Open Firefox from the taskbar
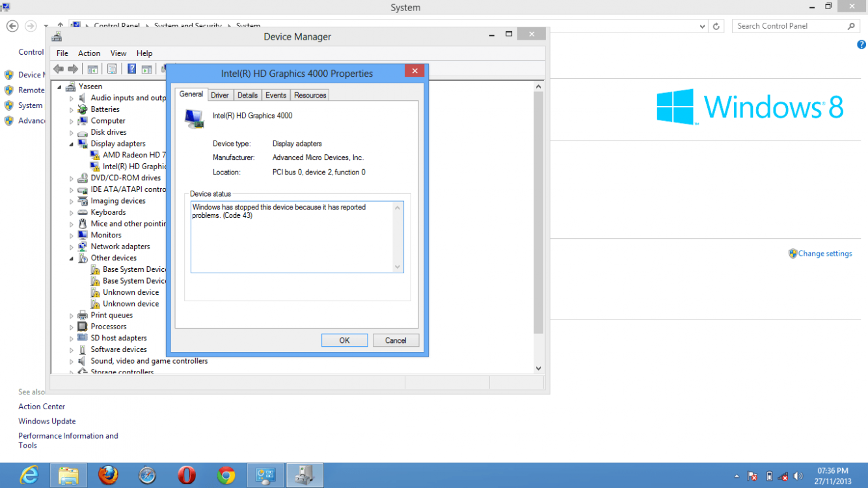 coord(108,476)
